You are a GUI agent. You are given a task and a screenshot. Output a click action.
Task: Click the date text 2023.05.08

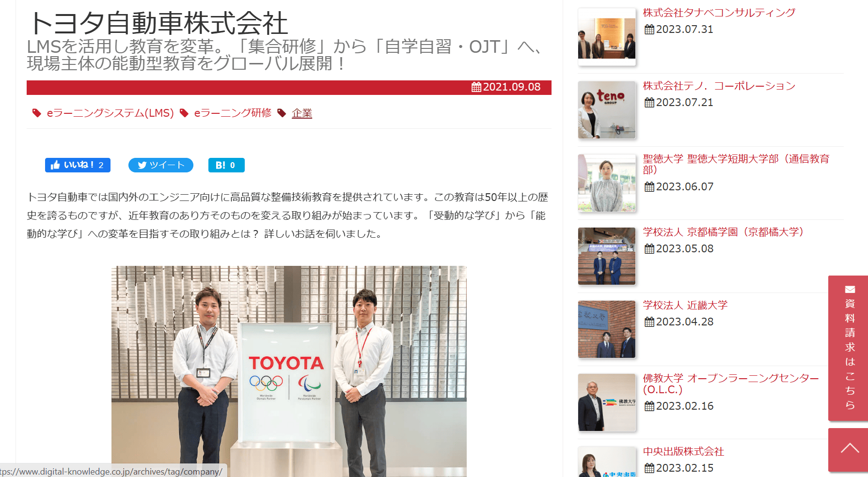click(x=685, y=249)
